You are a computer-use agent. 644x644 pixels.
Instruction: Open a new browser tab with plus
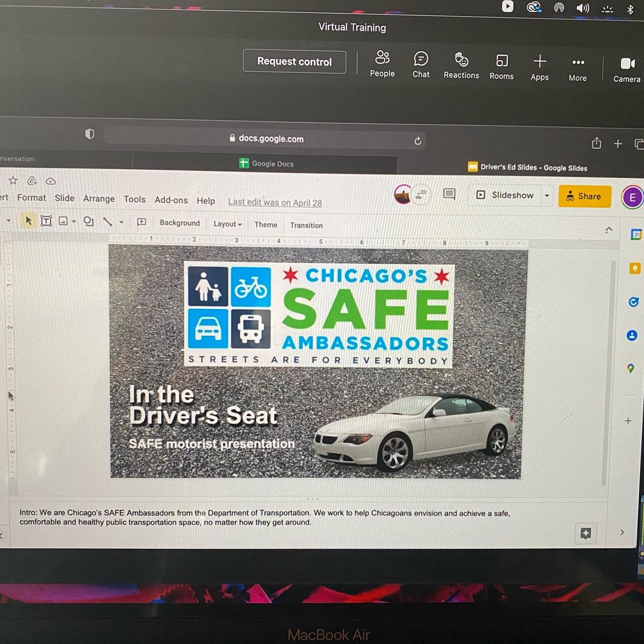pos(618,144)
